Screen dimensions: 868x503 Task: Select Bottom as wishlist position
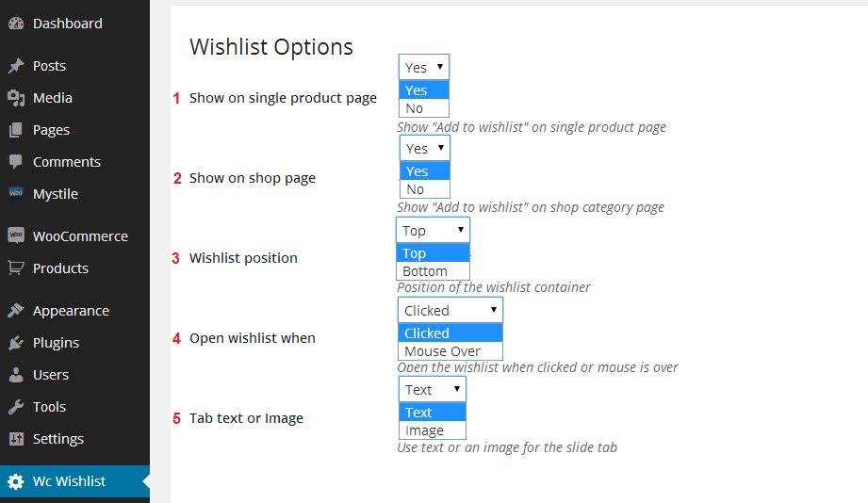point(425,271)
